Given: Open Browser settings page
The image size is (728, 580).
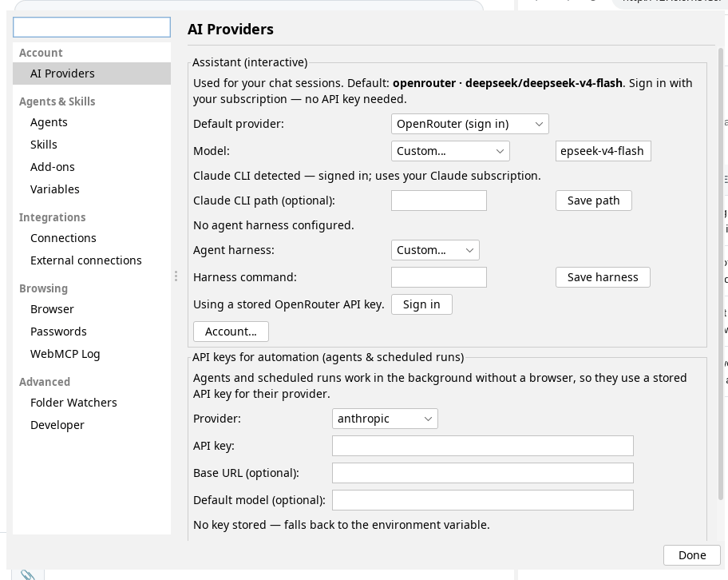Looking at the screenshot, I should click(92, 309).
